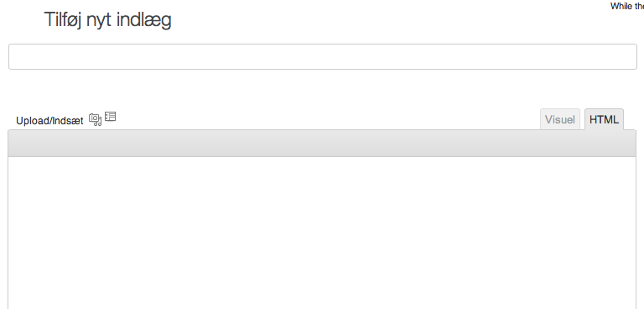
Task: Click the add form icon
Action: [x=110, y=117]
